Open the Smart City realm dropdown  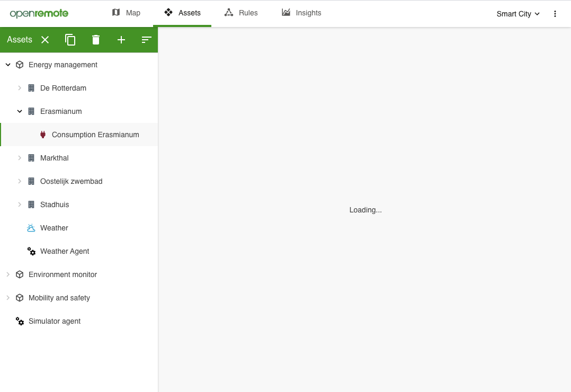coord(518,14)
